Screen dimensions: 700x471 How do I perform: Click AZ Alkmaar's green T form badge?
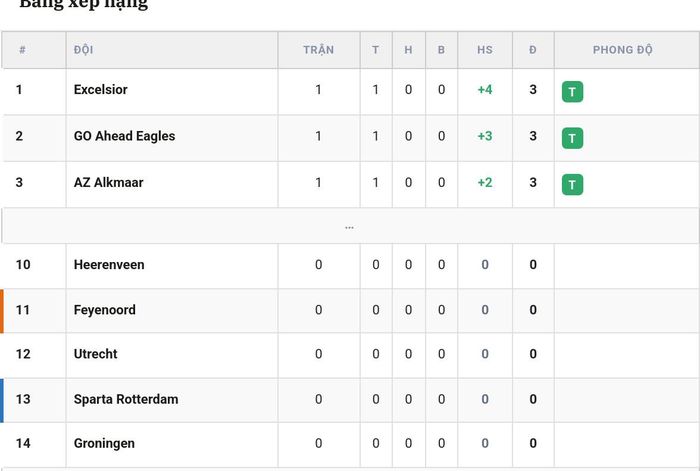pyautogui.click(x=572, y=184)
